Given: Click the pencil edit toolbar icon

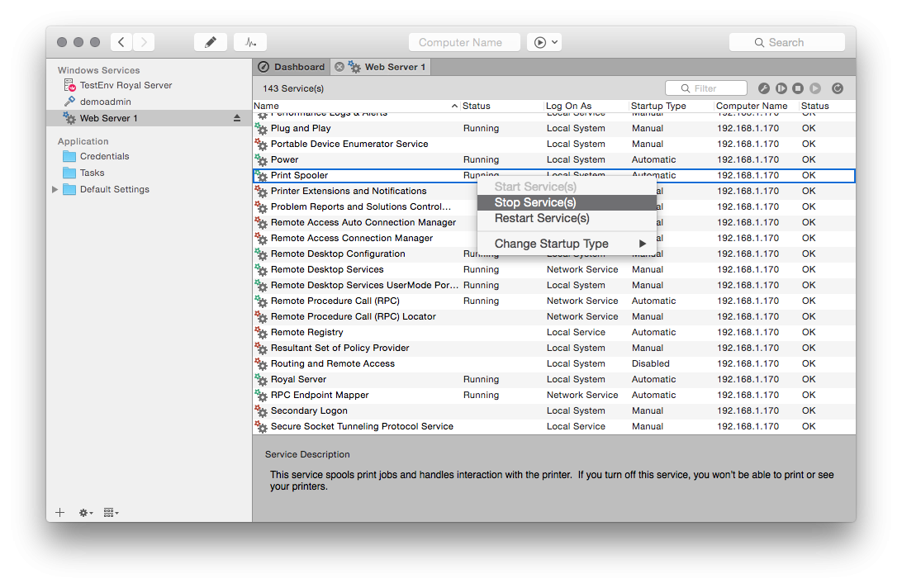Looking at the screenshot, I should [210, 42].
